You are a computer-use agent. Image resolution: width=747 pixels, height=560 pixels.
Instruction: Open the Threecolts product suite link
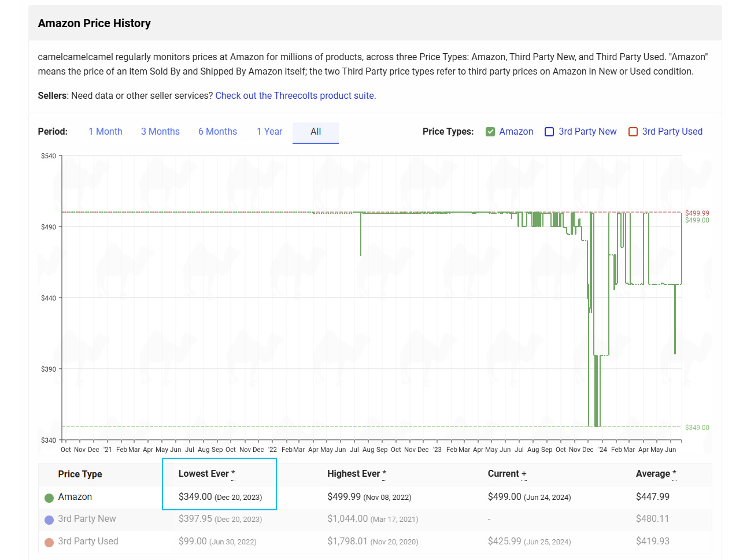(295, 96)
